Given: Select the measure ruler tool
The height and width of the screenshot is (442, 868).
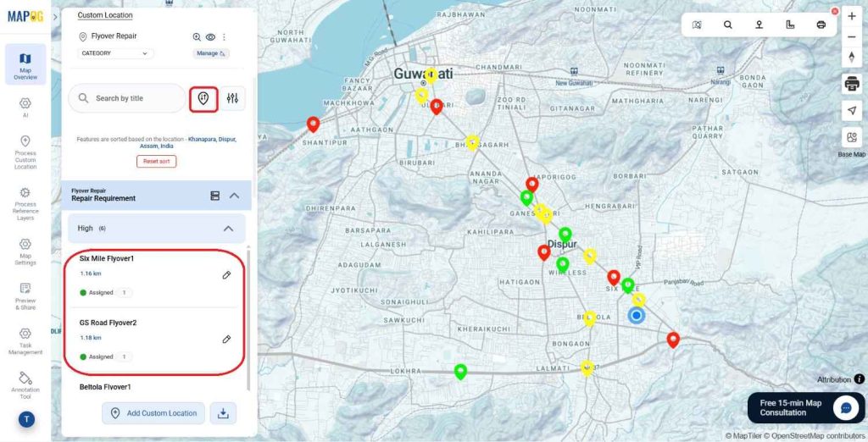Looking at the screenshot, I should pyautogui.click(x=790, y=25).
